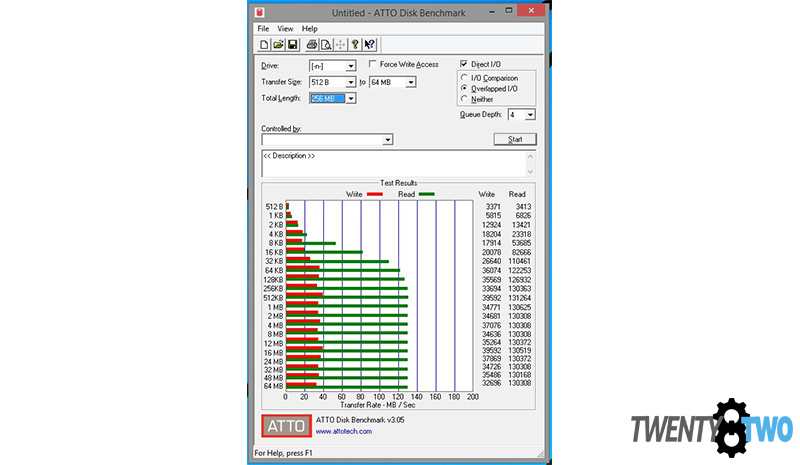Click write value 3371
This screenshot has height=465, width=800.
[x=493, y=207]
